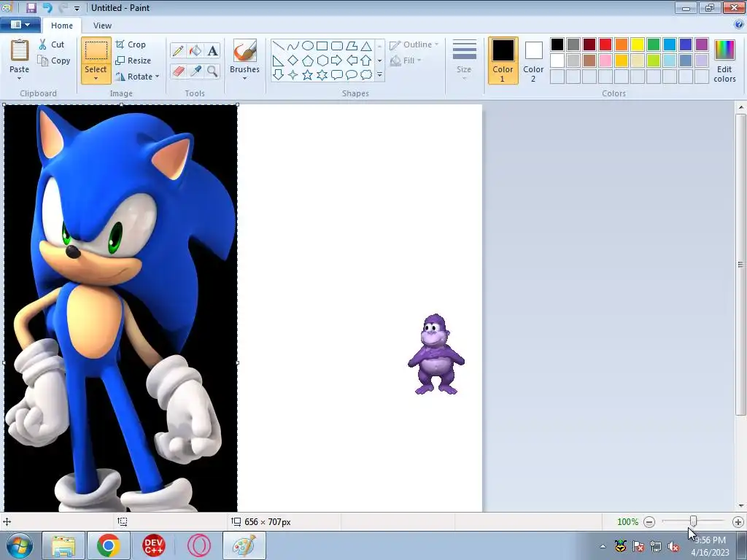Open Google Chrome from the taskbar
The image size is (747, 560).
point(108,545)
